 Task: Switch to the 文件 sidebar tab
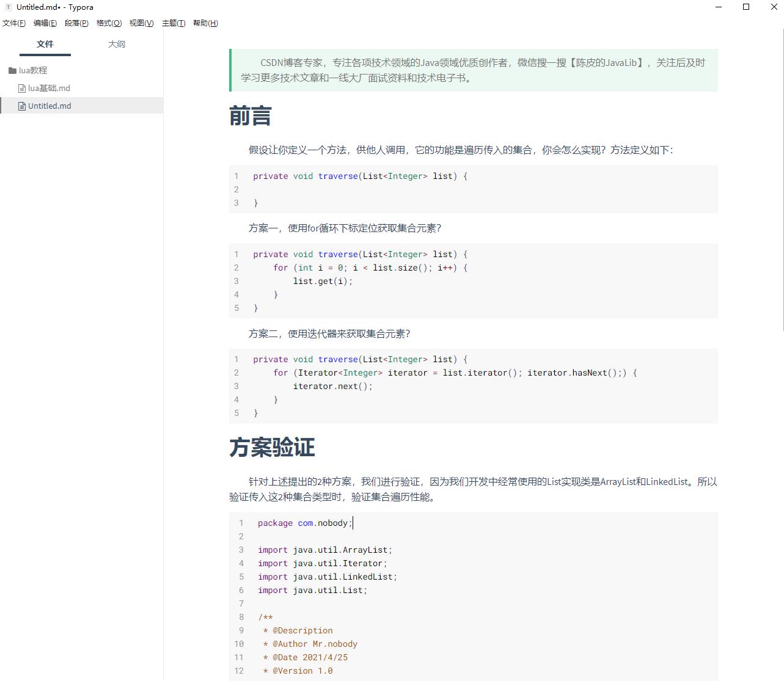45,44
